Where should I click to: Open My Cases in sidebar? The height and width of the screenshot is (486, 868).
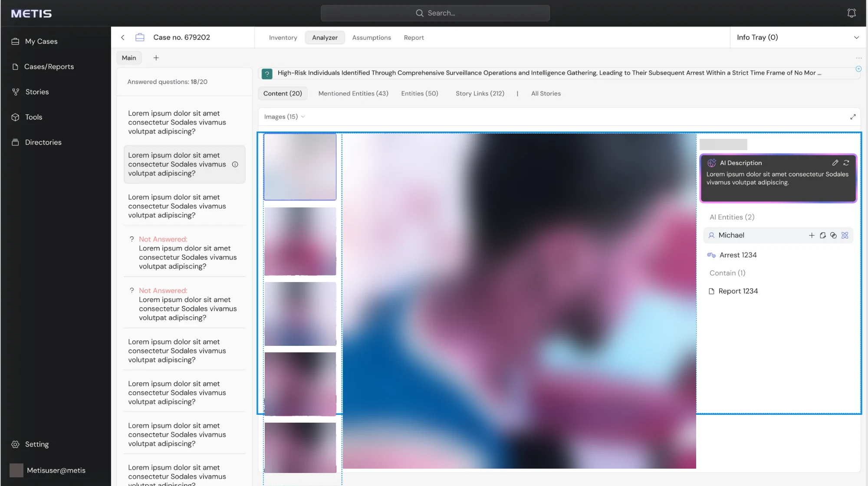pyautogui.click(x=41, y=41)
